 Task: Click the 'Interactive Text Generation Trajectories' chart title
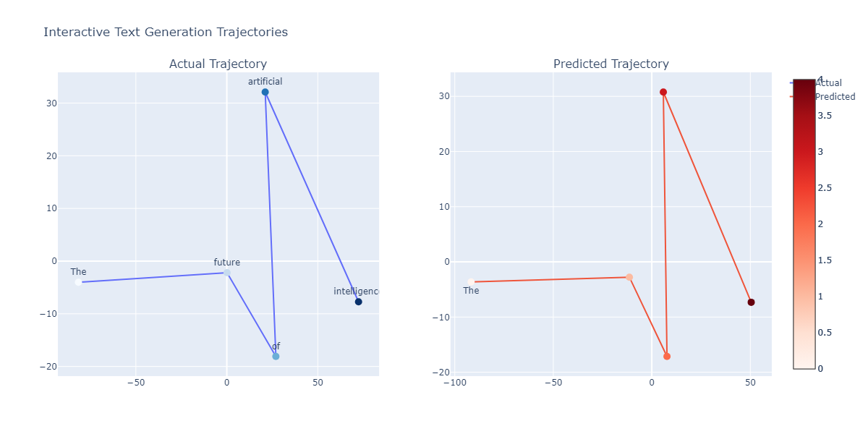(166, 32)
